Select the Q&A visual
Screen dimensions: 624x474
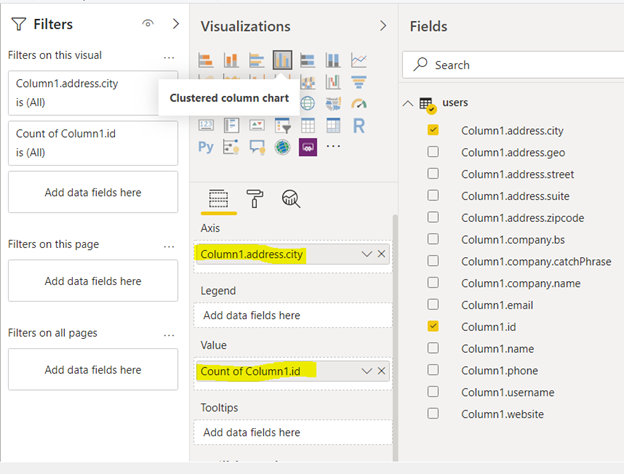click(x=257, y=147)
